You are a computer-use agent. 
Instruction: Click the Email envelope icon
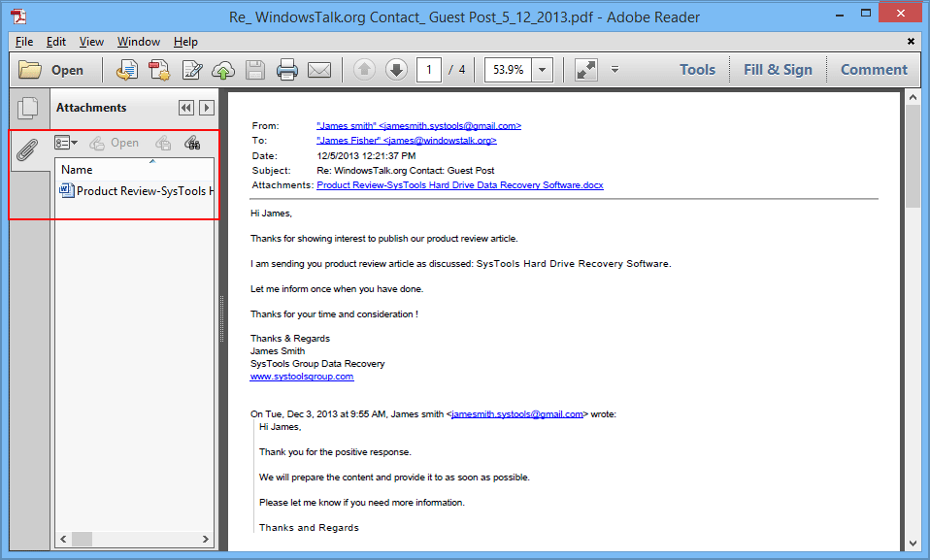(x=319, y=70)
